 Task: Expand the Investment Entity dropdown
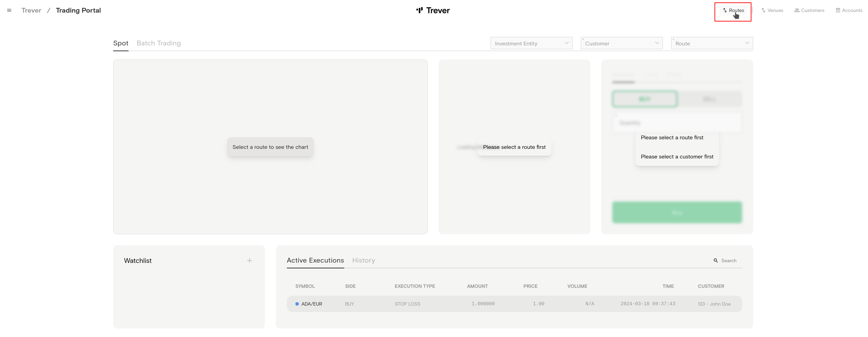(x=531, y=43)
